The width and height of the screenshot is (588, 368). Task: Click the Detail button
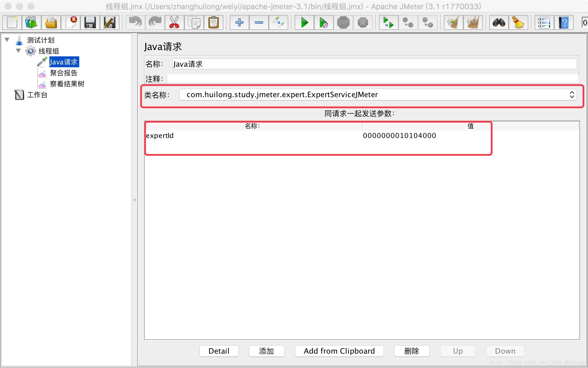pyautogui.click(x=219, y=351)
